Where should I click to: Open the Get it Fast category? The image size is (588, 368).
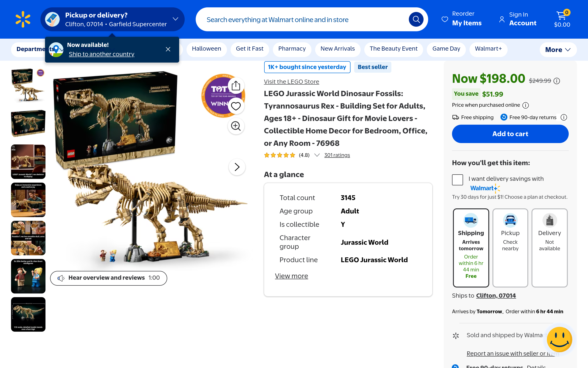[x=250, y=49]
